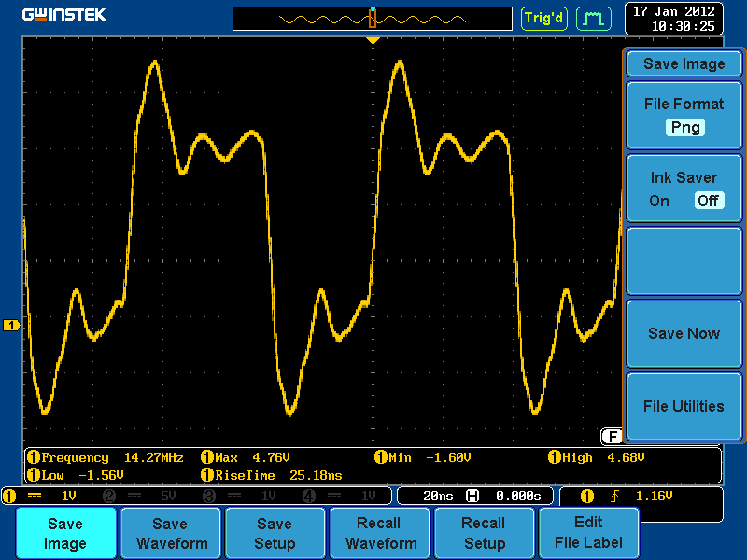Click channel 4 indicator showing 1V
The image size is (747, 560).
[x=340, y=497]
